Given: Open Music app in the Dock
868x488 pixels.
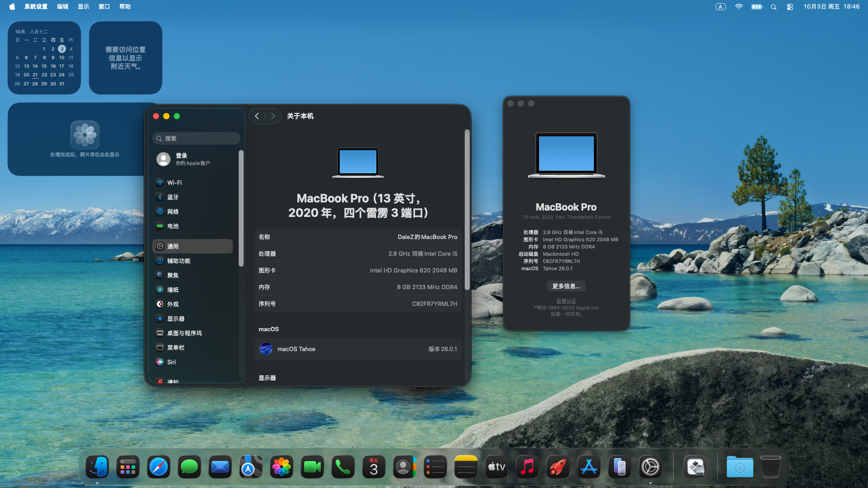Looking at the screenshot, I should tap(527, 467).
